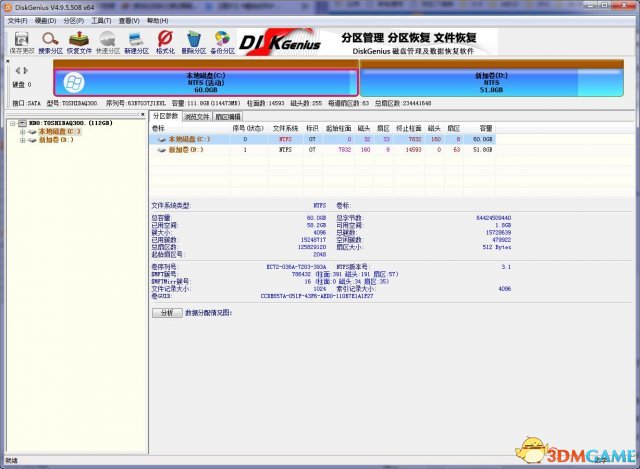Image resolution: width=640 pixels, height=469 pixels.
Task: Click the 14593 ending cylinder cell
Action: [413, 150]
